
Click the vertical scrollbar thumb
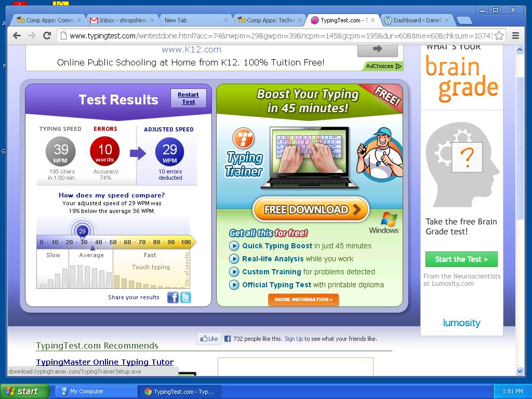[x=520, y=148]
